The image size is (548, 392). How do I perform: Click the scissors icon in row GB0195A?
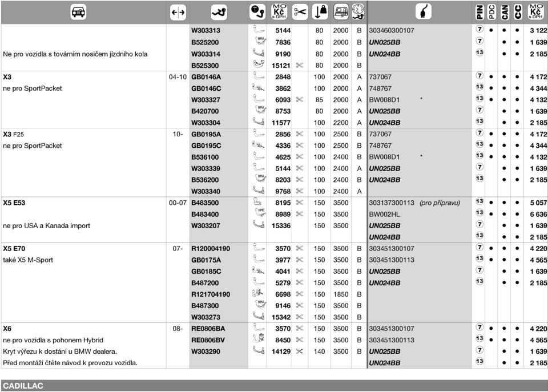point(300,134)
